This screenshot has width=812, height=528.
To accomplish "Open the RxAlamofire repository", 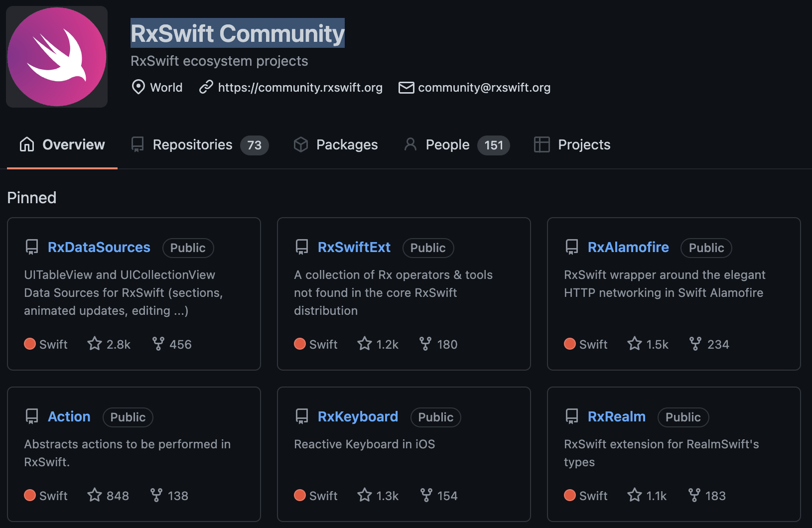I will [x=628, y=247].
